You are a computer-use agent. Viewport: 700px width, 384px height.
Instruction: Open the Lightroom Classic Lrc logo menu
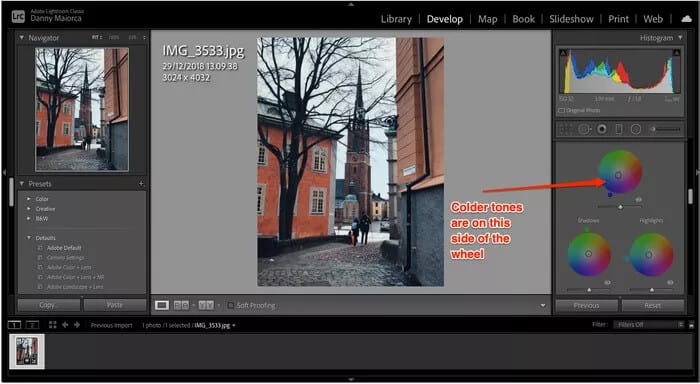point(18,17)
